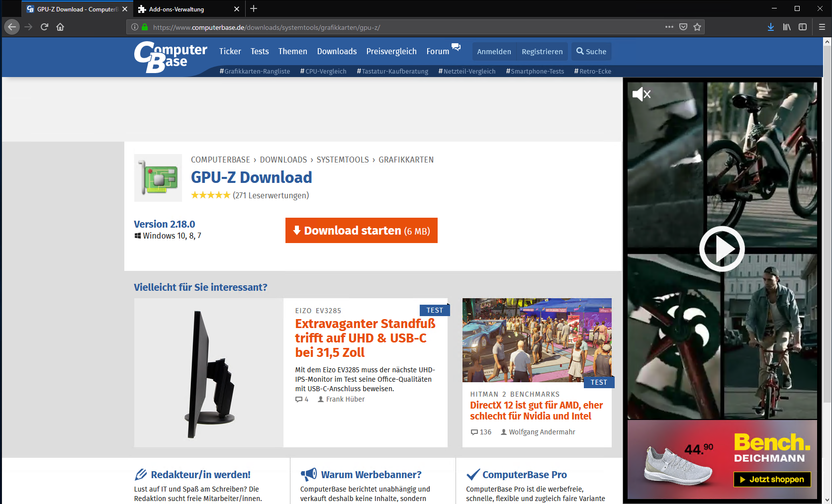Toggle the browser sidebar
Screen dimensions: 832x504
pos(803,27)
